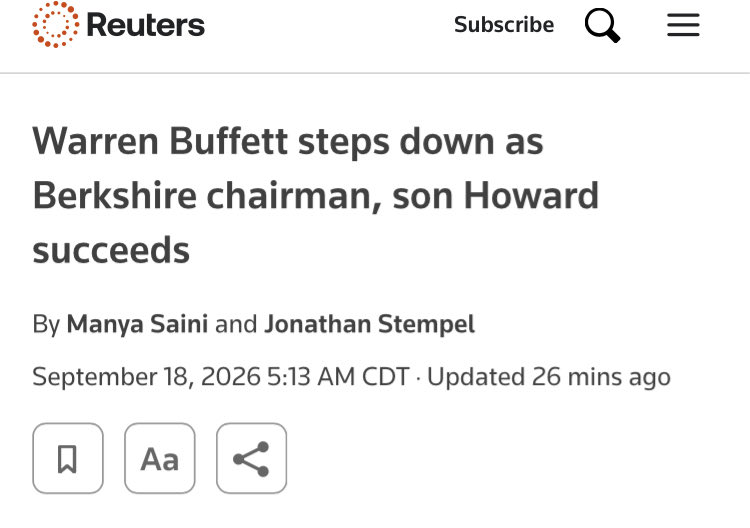750x528 pixels.
Task: Click the word succeeds in headline
Action: click(x=111, y=250)
